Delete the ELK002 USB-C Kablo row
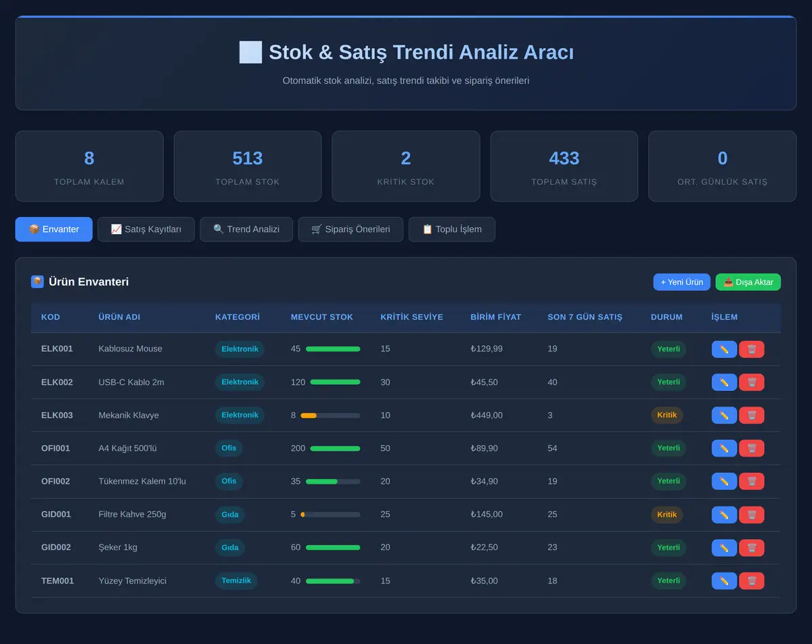Viewport: 812px width, 644px height. point(752,382)
